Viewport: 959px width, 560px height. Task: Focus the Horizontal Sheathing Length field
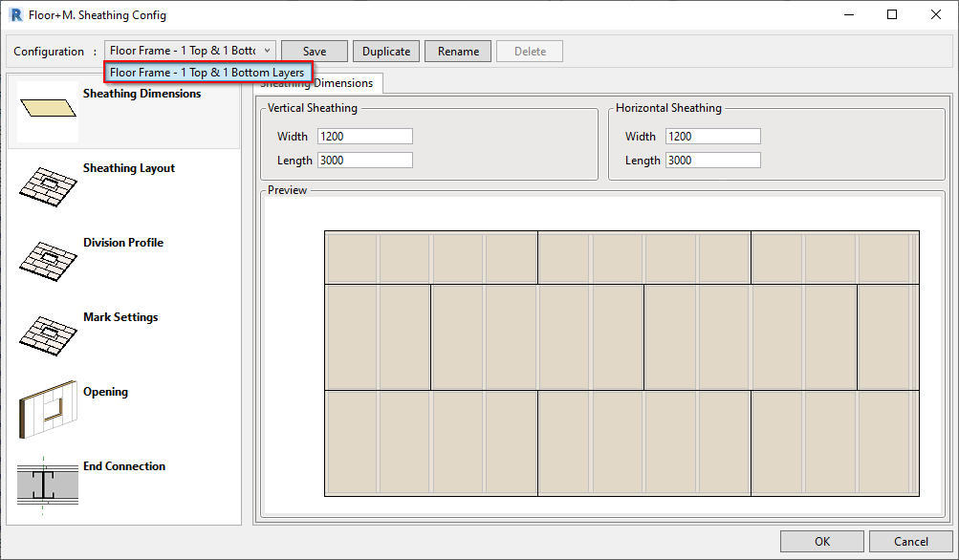(x=712, y=161)
